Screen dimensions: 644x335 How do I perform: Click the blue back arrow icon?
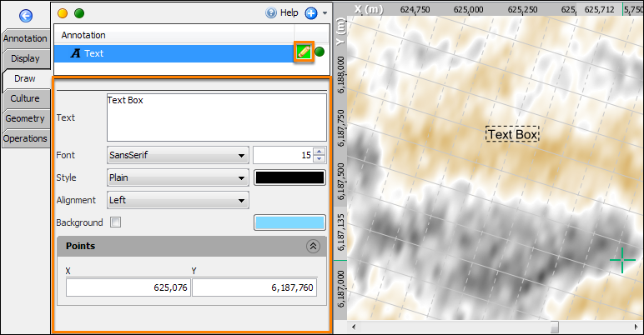[x=26, y=16]
